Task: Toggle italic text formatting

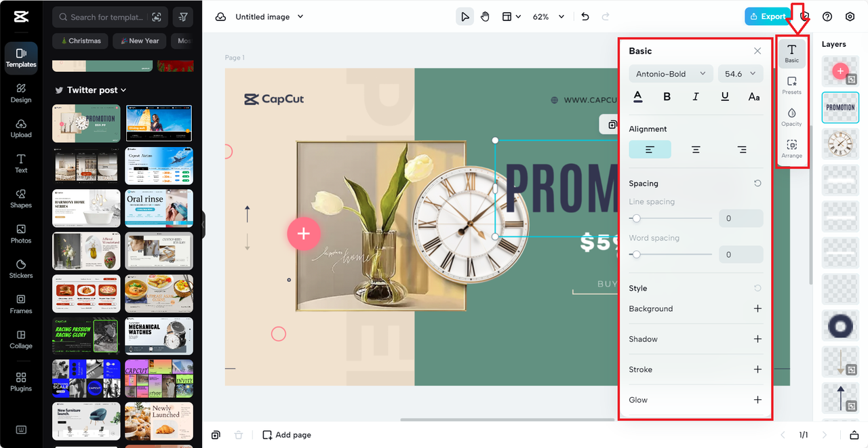Action: click(696, 97)
